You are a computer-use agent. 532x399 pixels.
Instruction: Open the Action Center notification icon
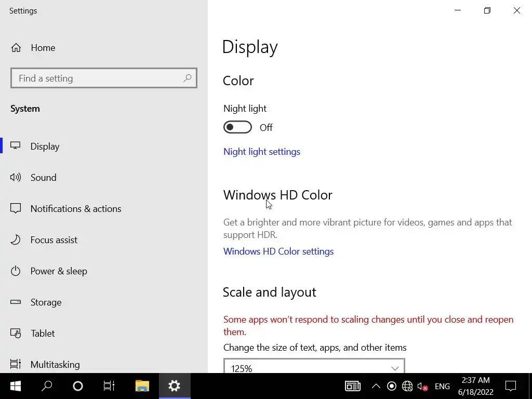[x=511, y=386]
